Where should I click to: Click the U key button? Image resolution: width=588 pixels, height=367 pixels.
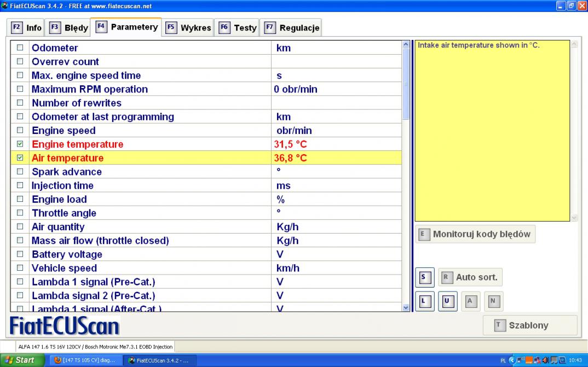click(447, 301)
